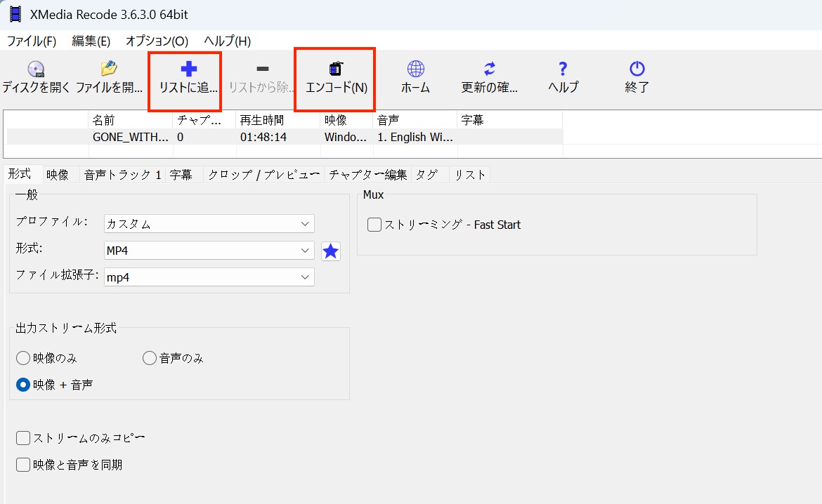
Task: Open the オプション(O) menu
Action: pos(157,41)
